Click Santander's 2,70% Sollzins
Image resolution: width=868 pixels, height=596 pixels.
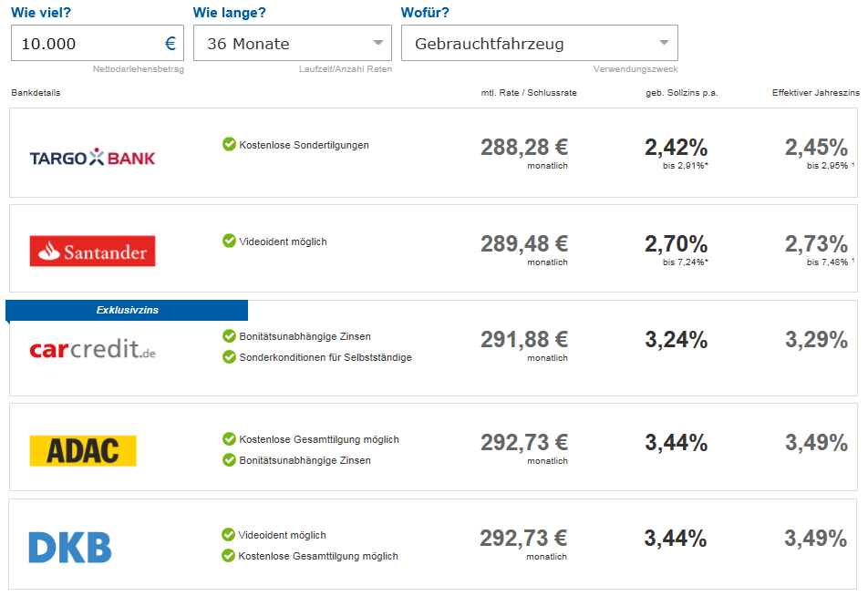676,243
